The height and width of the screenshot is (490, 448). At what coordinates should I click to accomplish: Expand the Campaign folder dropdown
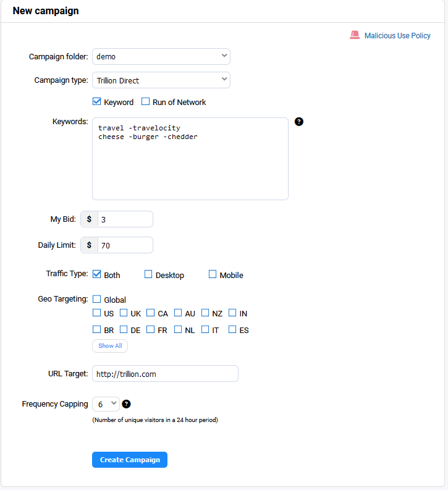point(161,57)
